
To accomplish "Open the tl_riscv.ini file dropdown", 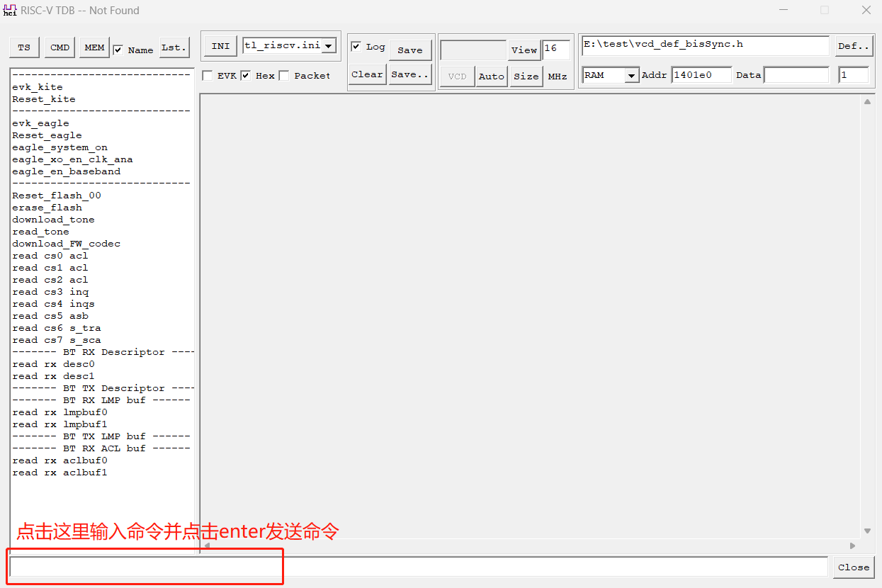I will [x=328, y=45].
